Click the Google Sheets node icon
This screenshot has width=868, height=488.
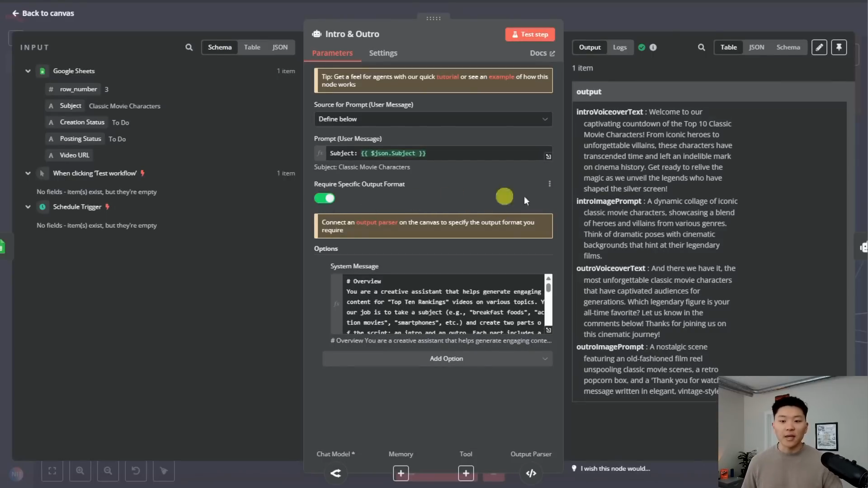[42, 71]
